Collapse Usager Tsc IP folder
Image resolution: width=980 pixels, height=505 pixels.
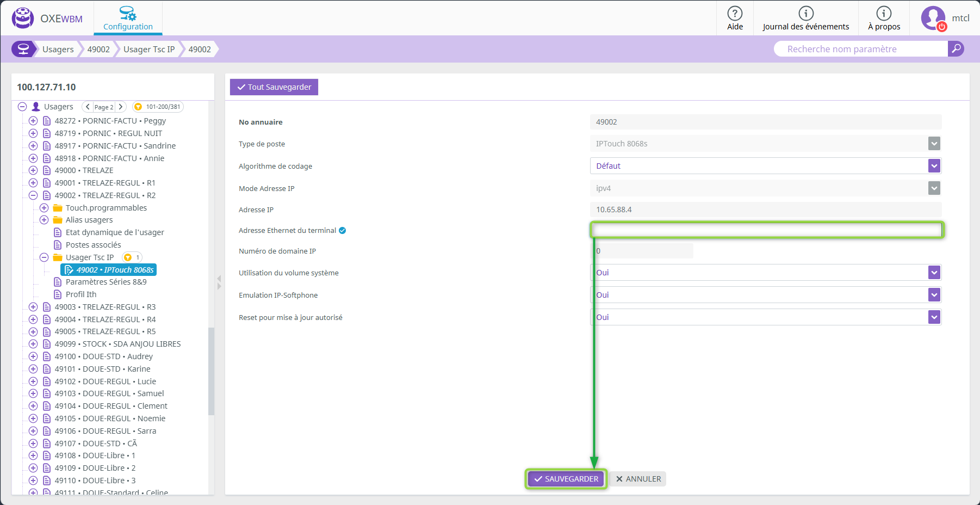pyautogui.click(x=44, y=257)
